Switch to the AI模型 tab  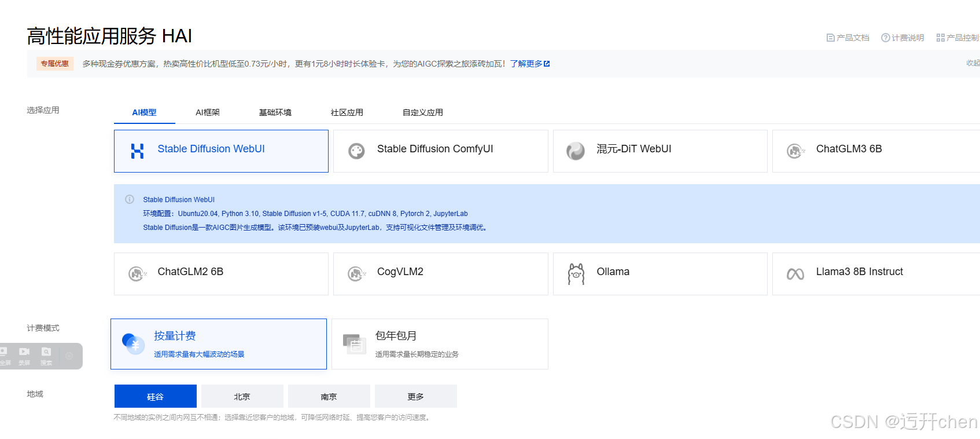(x=144, y=112)
